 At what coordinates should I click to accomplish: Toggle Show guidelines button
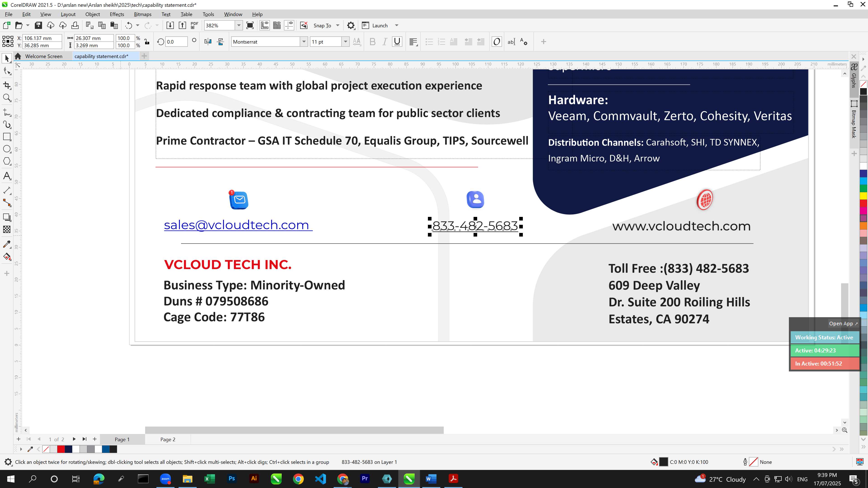pos(289,25)
